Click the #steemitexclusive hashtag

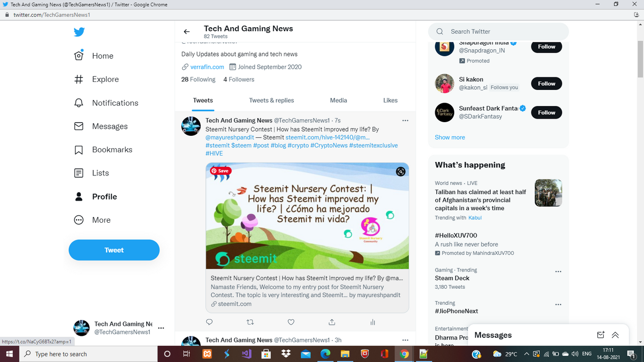[x=373, y=145]
